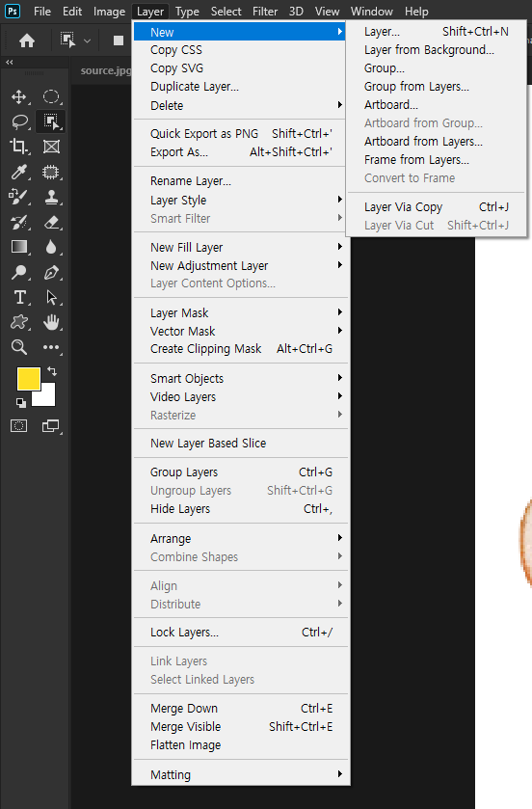The height and width of the screenshot is (809, 532).
Task: Expand the Delete submenu
Action: [240, 105]
